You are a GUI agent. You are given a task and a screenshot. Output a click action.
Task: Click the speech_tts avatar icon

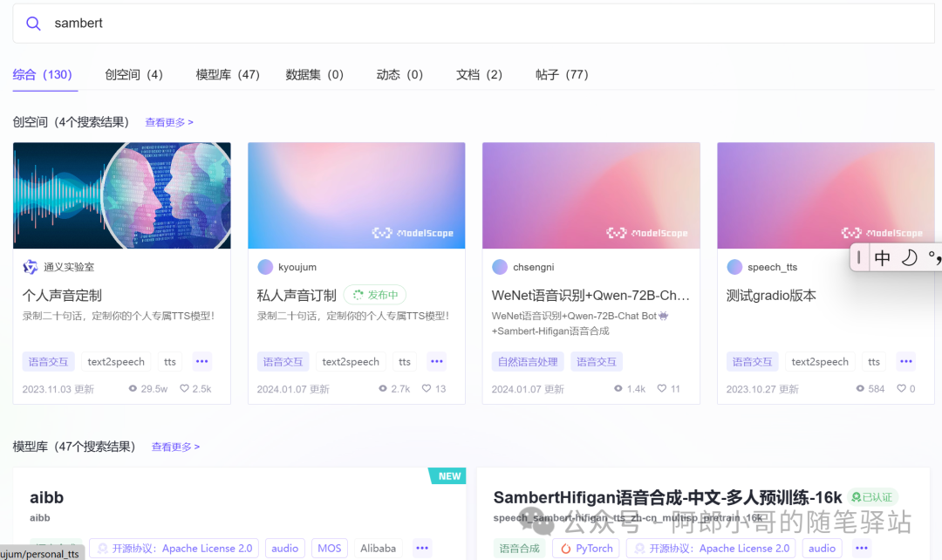point(734,267)
